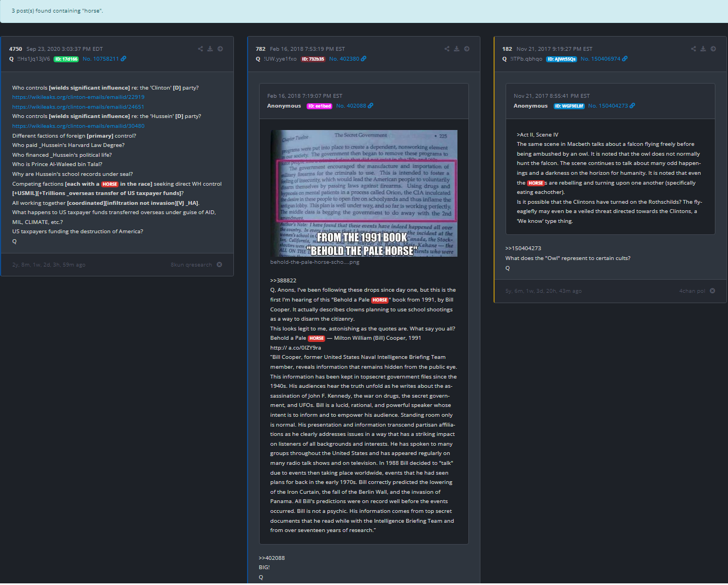This screenshot has height=585, width=728.
Task: Click the blue ID: AjWt5SQs badge
Action: [561, 59]
